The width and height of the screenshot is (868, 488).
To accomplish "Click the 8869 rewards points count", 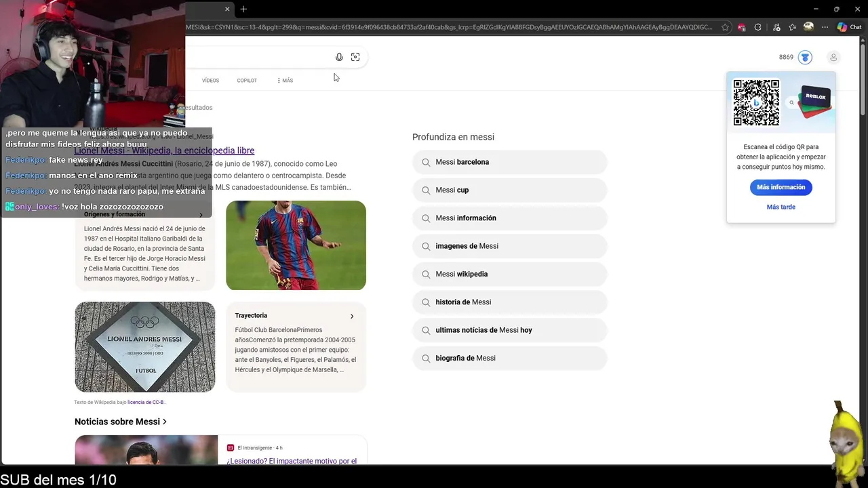I will (x=786, y=58).
